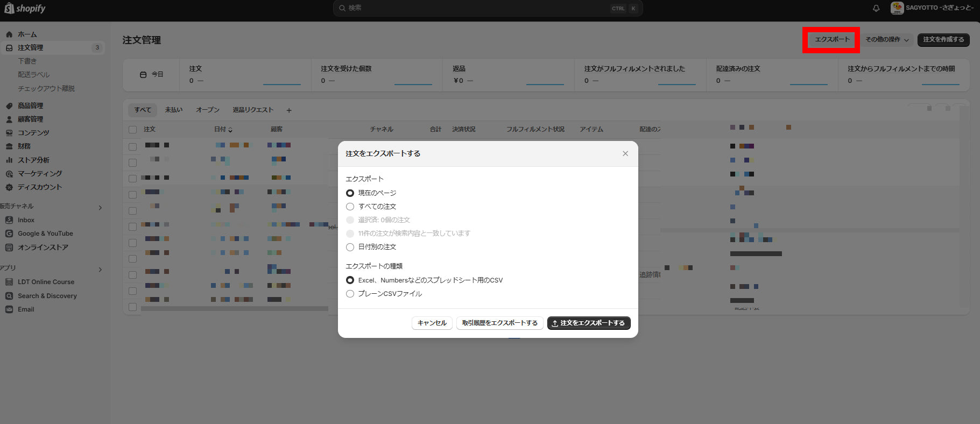980x424 pixels.
Task: Switch to the 未払い tab
Action: [x=173, y=110]
